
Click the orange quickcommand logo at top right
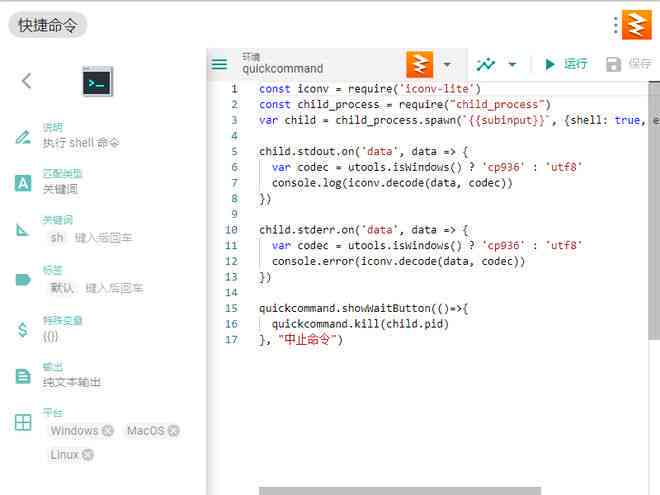coord(636,25)
